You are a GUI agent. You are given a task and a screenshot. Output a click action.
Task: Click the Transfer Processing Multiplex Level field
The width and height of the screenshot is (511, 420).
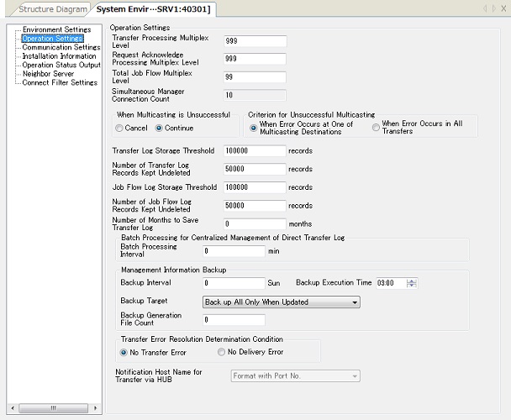pyautogui.click(x=255, y=41)
